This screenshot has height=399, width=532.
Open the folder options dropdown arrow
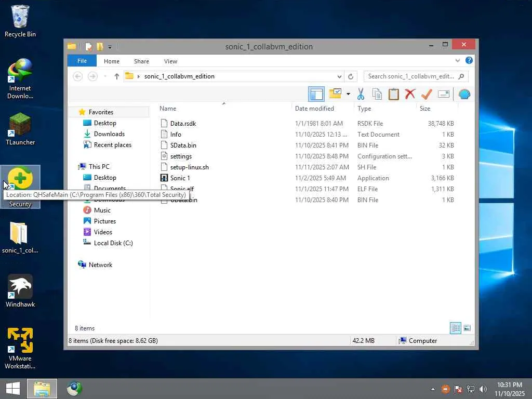pyautogui.click(x=348, y=94)
